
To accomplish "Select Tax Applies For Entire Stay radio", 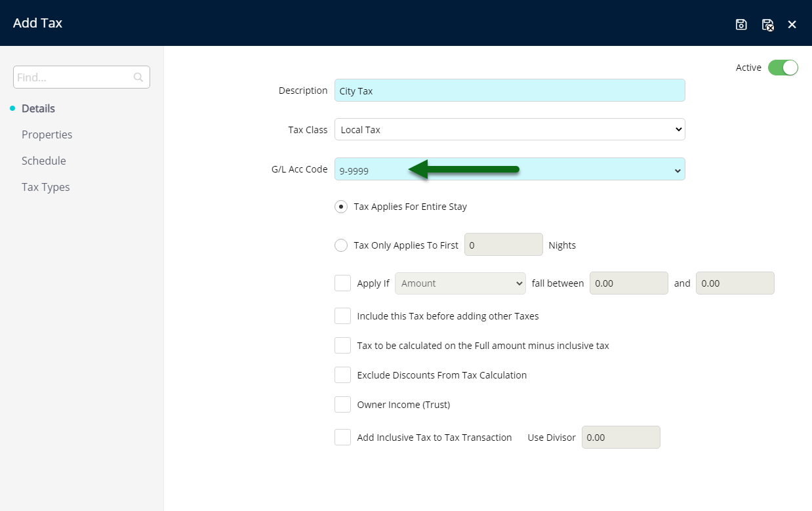I will tap(341, 207).
